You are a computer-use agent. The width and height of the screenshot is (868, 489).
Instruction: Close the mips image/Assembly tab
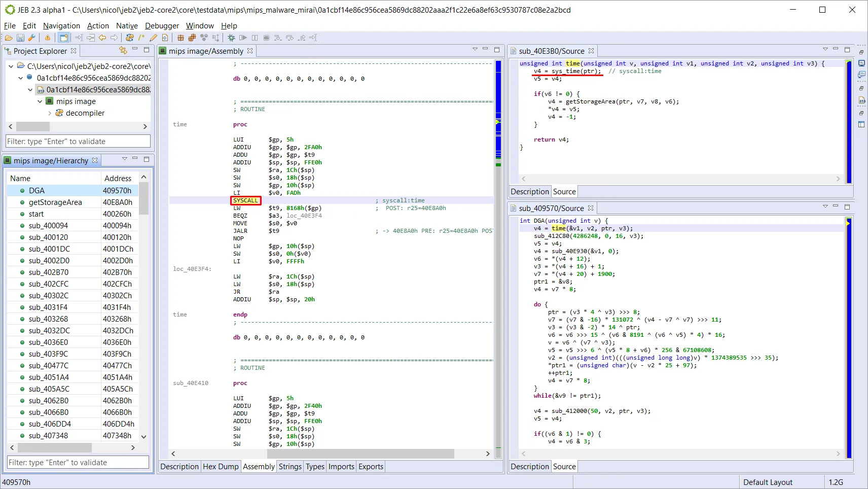[250, 51]
